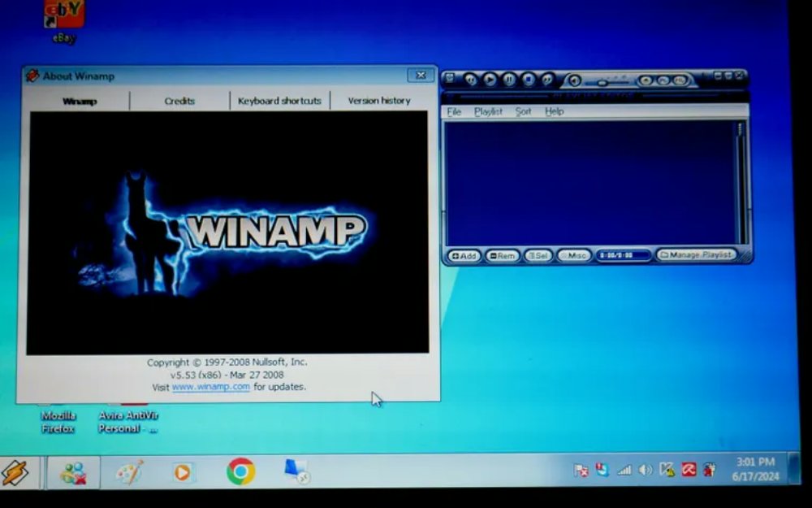This screenshot has height=508, width=812.
Task: Click the playlist time display 0:00/0:00
Action: (623, 255)
